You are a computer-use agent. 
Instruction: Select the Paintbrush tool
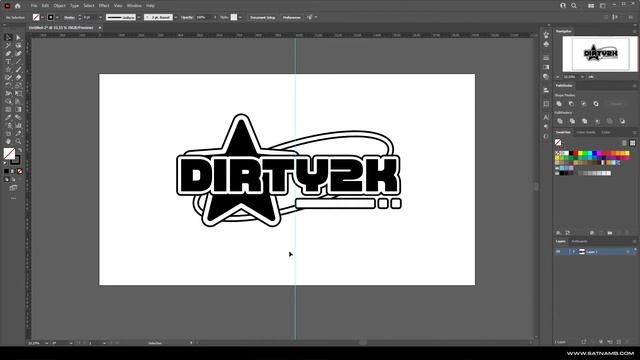click(x=18, y=69)
